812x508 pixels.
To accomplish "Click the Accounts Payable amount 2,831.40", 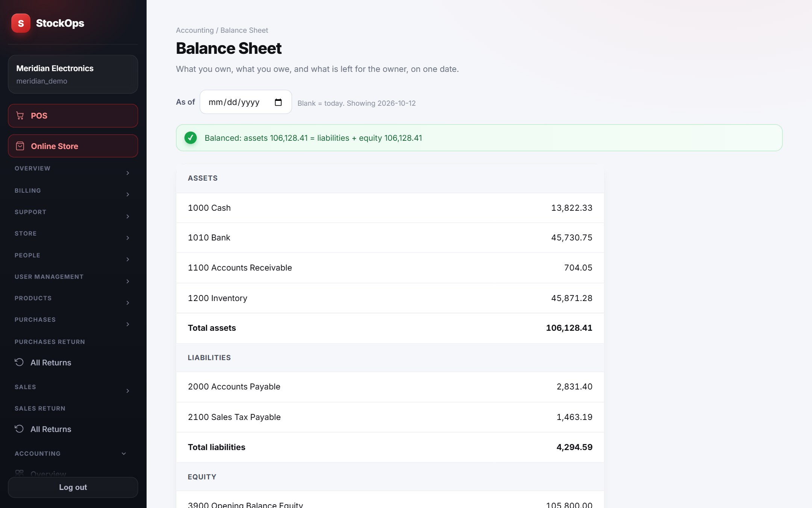I will [574, 386].
